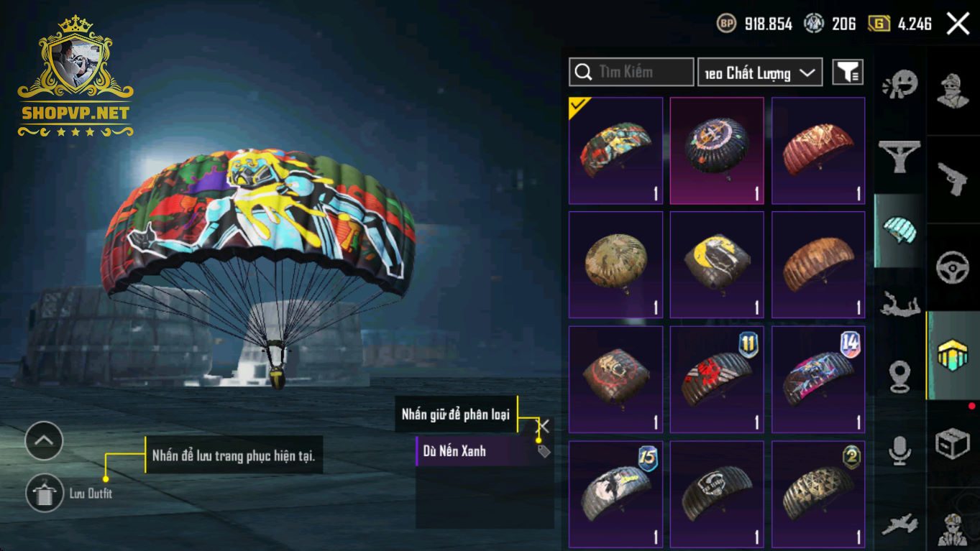The height and width of the screenshot is (551, 980).
Task: Select the location pin category icon
Action: (899, 376)
